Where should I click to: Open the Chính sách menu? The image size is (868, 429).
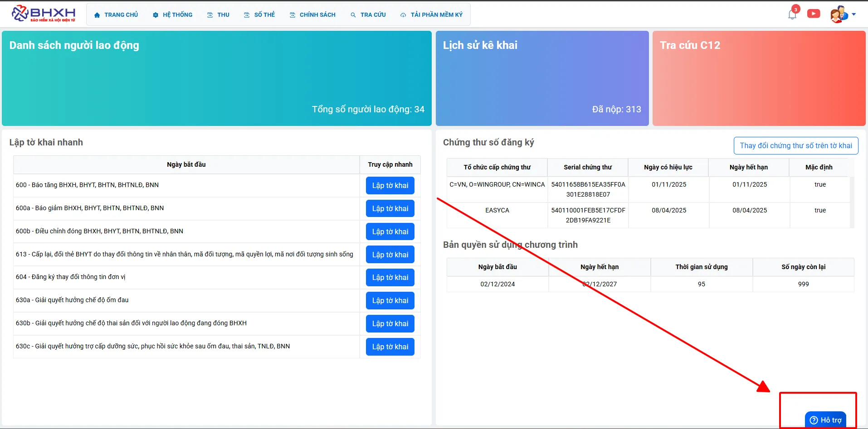click(312, 15)
